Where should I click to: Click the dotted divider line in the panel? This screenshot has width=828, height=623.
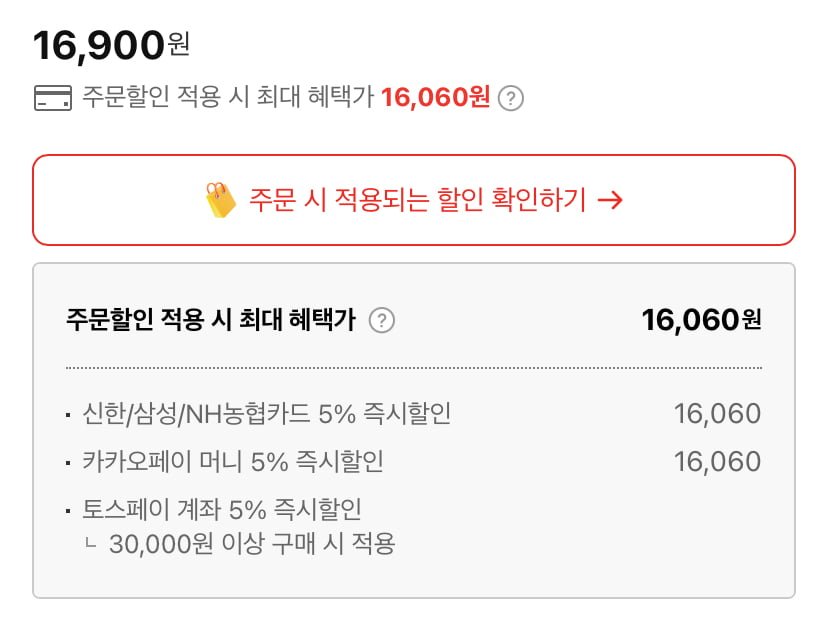(414, 368)
